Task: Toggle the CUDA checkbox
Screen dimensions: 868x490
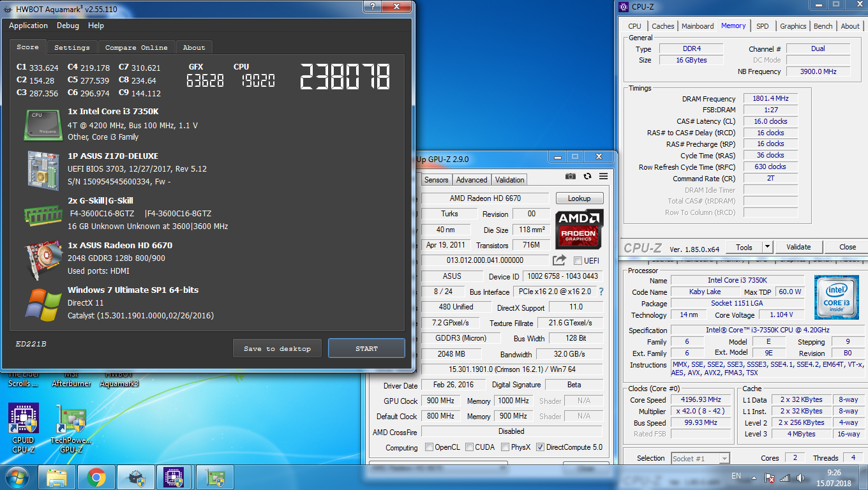Action: 469,447
